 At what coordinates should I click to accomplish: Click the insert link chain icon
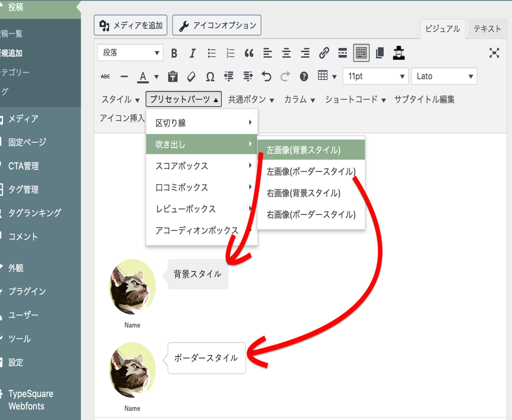click(324, 53)
